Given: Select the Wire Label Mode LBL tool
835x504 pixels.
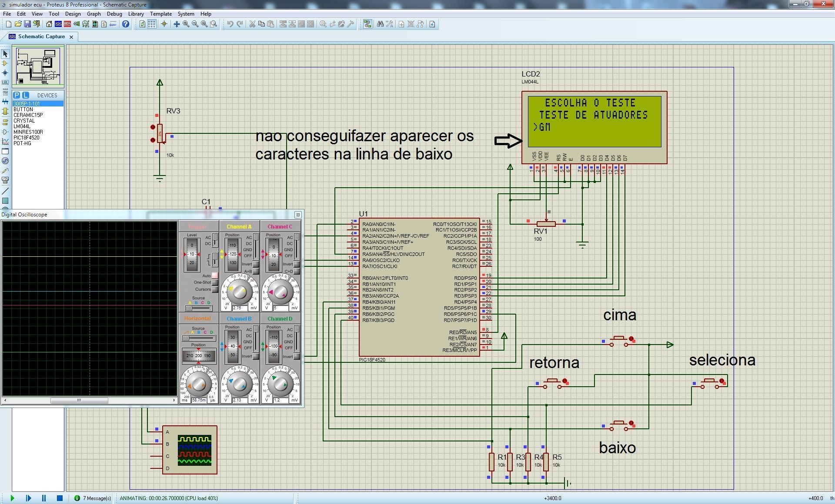Looking at the screenshot, I should coord(5,82).
